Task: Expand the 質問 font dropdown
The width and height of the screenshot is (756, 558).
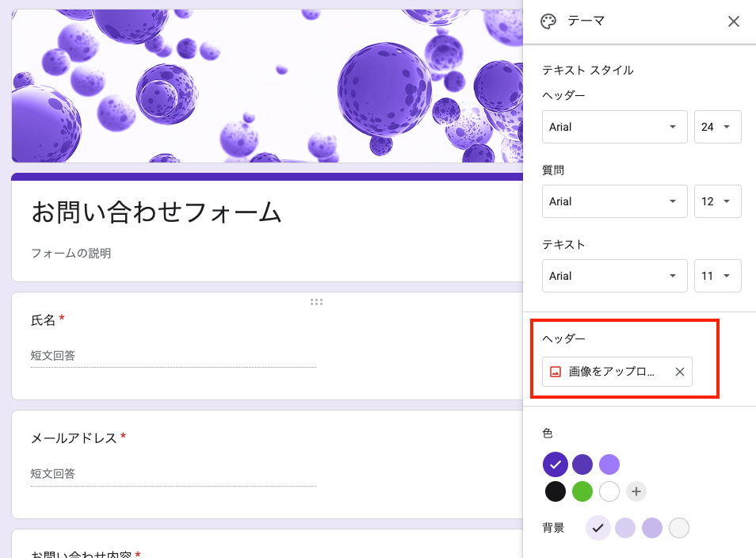Action: [x=614, y=201]
